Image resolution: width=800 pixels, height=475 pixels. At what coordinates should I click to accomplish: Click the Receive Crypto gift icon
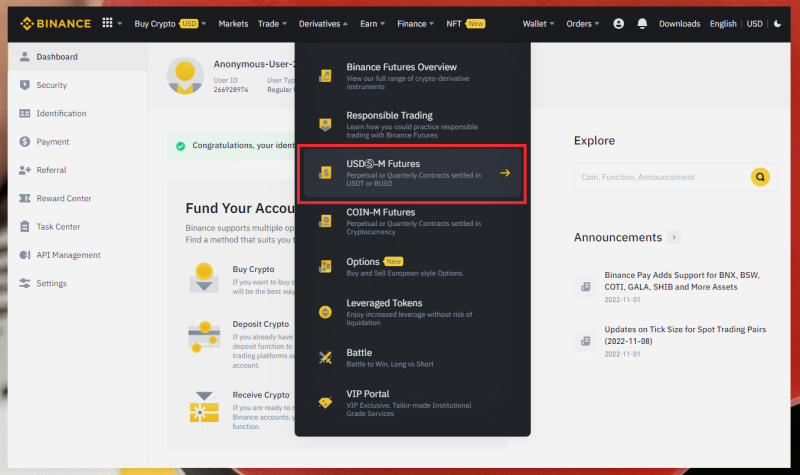pyautogui.click(x=204, y=407)
